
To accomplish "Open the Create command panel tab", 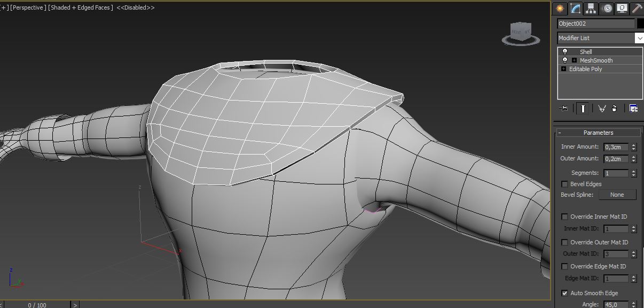I will tap(560, 8).
